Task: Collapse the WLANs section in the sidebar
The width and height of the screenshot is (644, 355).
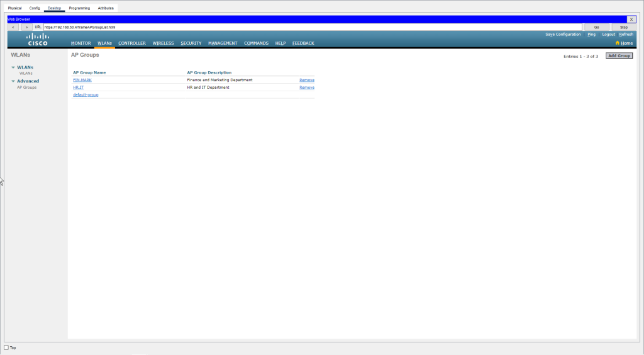Action: tap(13, 67)
